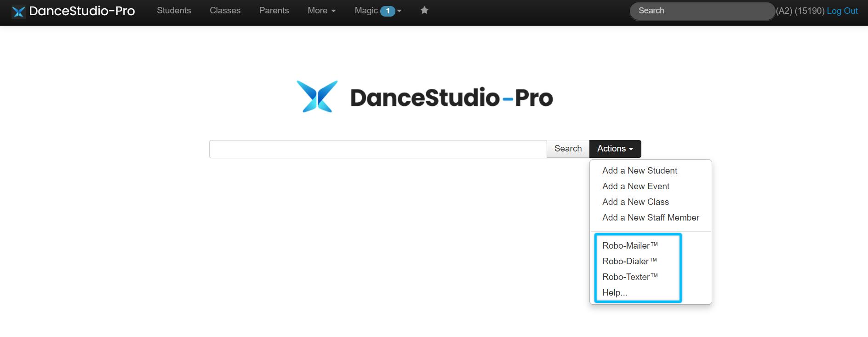Expand the More dropdown menu
This screenshot has height=337, width=868.
(x=322, y=11)
